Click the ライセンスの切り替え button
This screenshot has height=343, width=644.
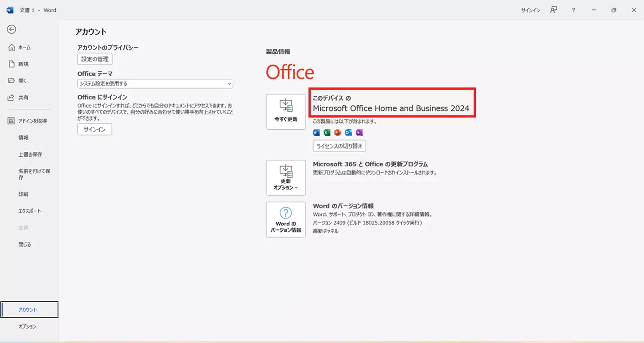tap(339, 146)
